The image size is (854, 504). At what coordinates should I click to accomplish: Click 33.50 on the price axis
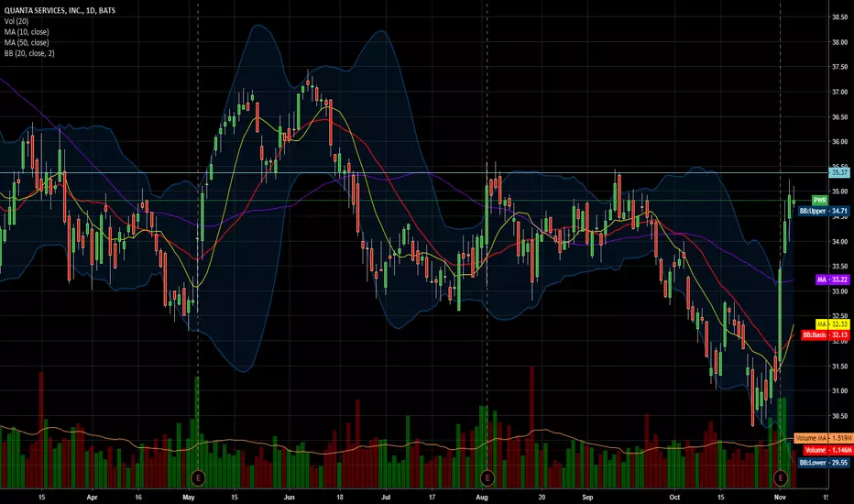839,267
